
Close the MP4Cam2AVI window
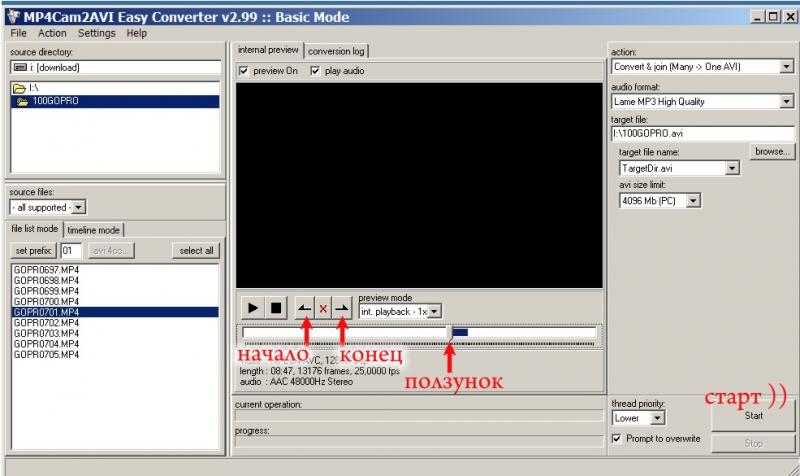[790, 17]
